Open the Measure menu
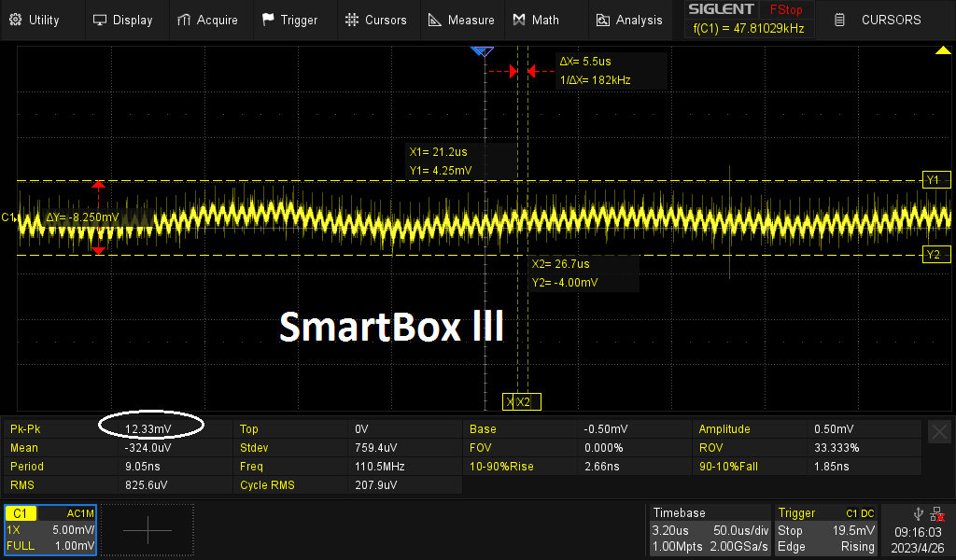Viewport: 956px width, 560px height. point(461,21)
